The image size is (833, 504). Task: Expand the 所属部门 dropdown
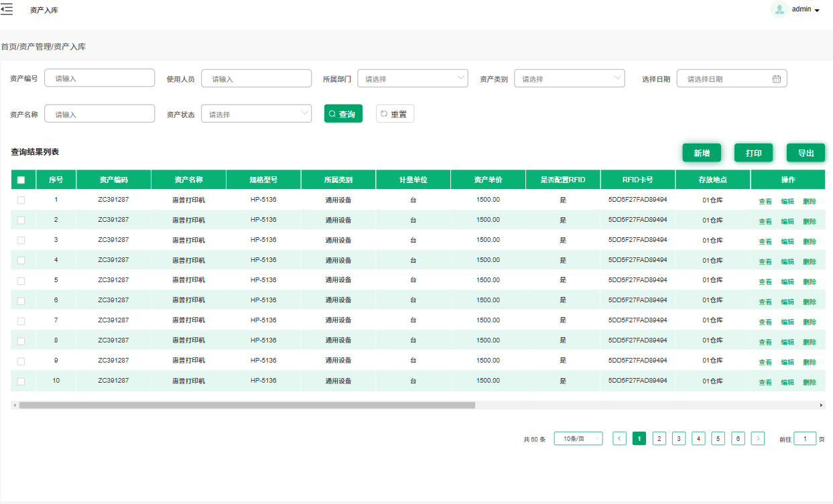(x=413, y=78)
